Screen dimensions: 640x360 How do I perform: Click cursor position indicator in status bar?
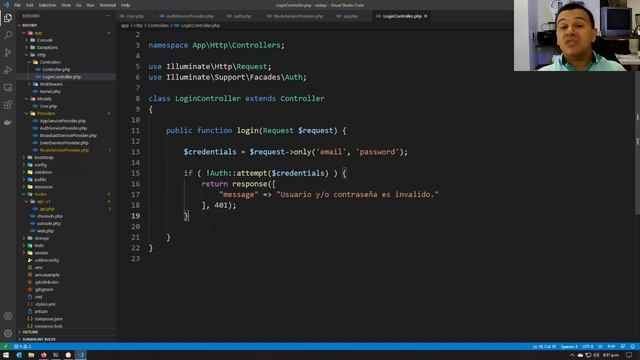click(x=544, y=347)
